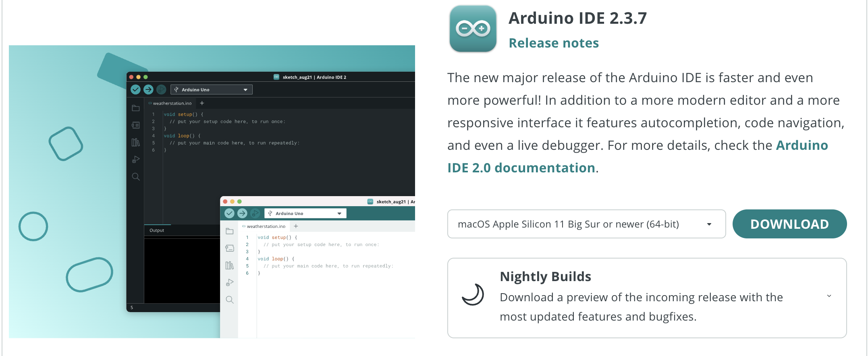Click the Nightly Builds moon icon
Screen dimensions: 868x356
pyautogui.click(x=473, y=295)
